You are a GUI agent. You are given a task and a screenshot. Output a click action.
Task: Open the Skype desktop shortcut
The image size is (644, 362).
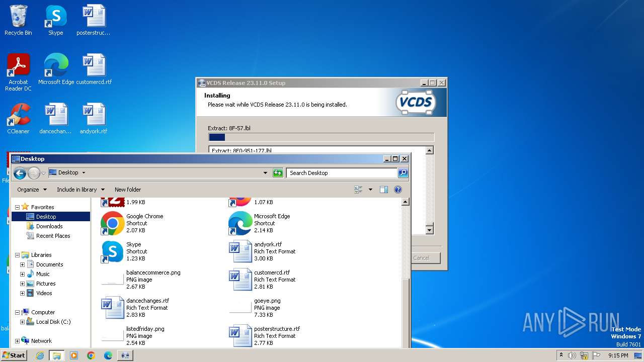coord(55,20)
